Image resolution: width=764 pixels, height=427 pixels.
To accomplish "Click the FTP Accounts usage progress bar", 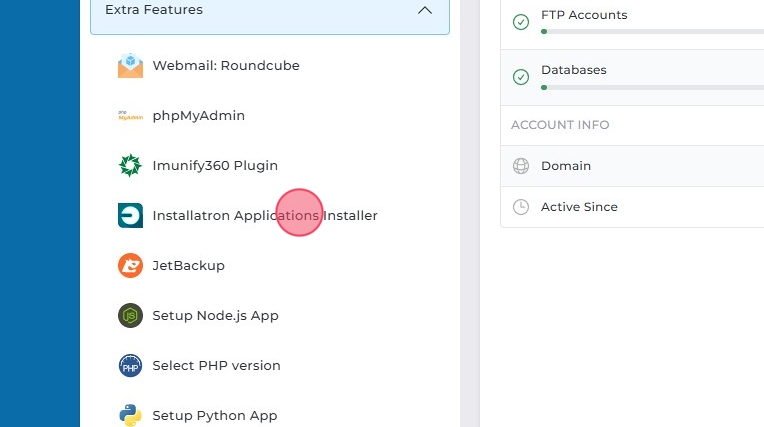I will click(652, 32).
